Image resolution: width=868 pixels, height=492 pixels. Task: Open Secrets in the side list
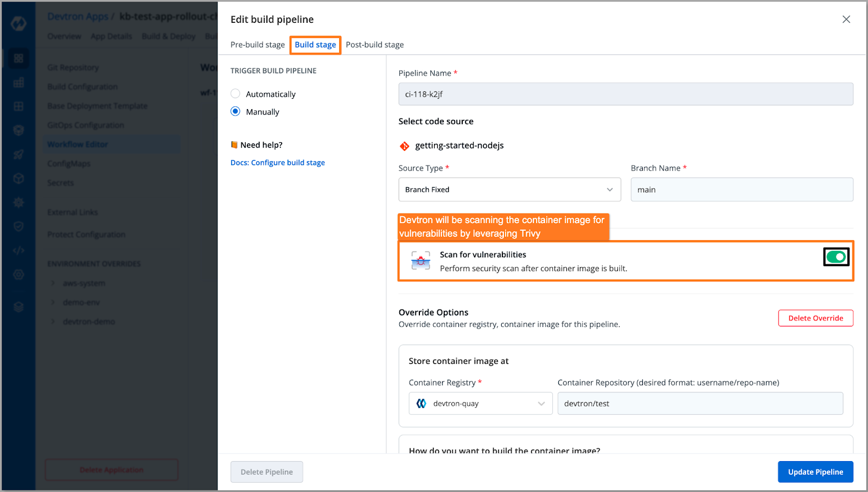(60, 183)
